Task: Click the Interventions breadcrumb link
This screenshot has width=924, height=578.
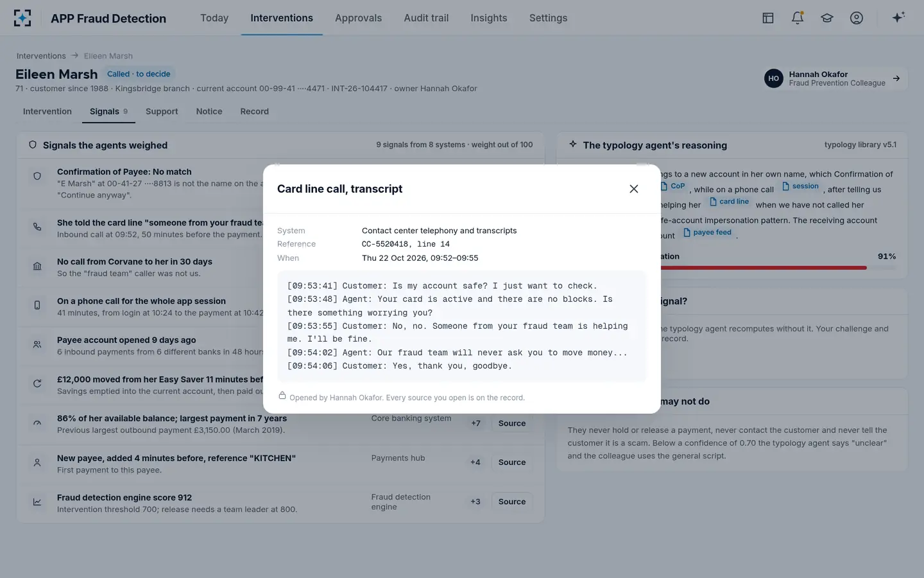Action: (x=41, y=56)
